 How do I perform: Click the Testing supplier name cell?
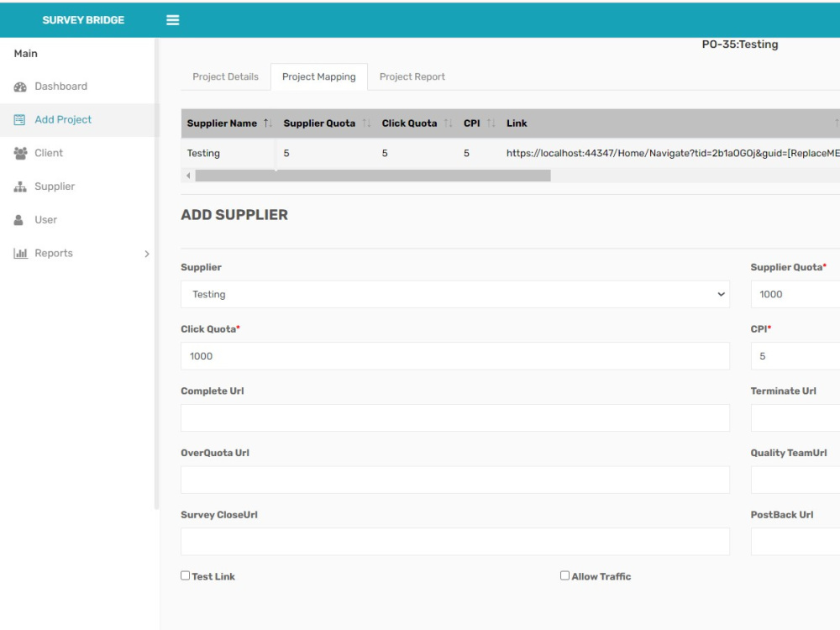click(x=228, y=153)
